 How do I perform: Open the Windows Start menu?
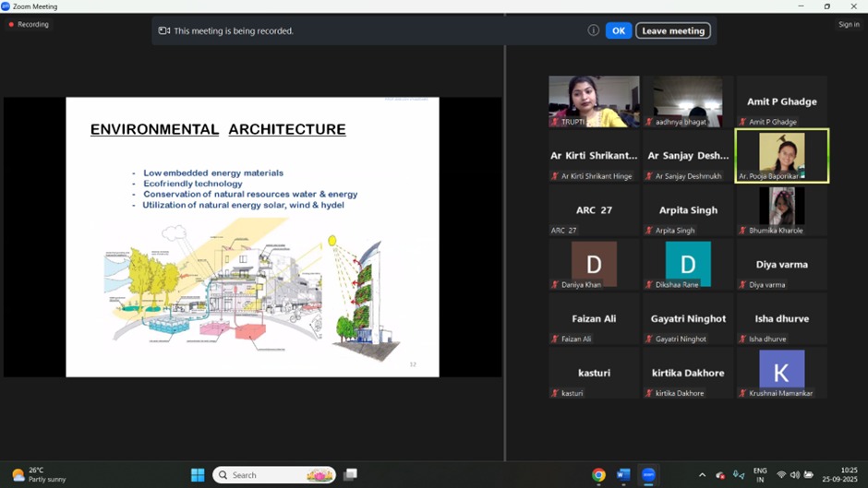[x=198, y=475]
